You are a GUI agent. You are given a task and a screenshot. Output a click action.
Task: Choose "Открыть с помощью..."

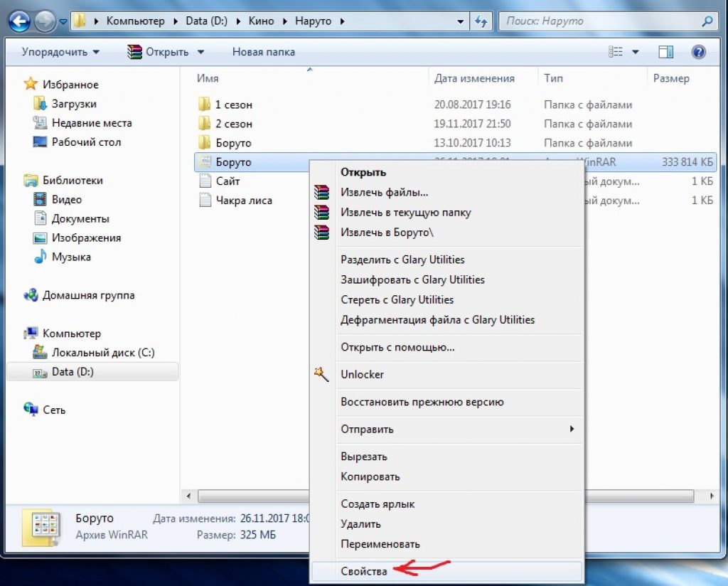pos(446,347)
